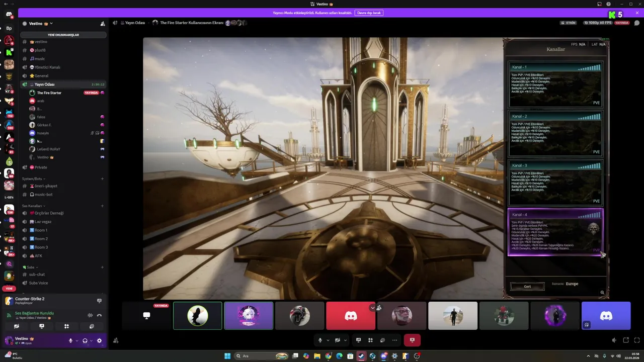Toggle microphone in stream bottom controls
The height and width of the screenshot is (362, 644).
[320, 340]
